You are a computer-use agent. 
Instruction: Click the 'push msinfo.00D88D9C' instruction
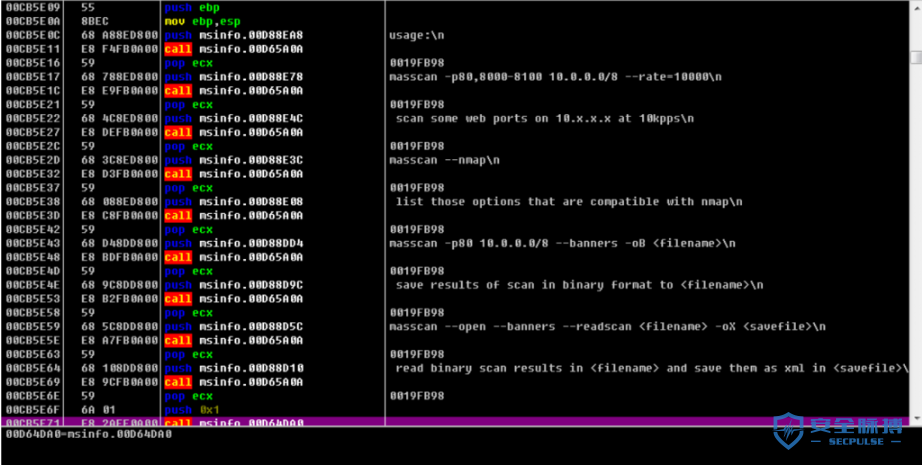233,285
